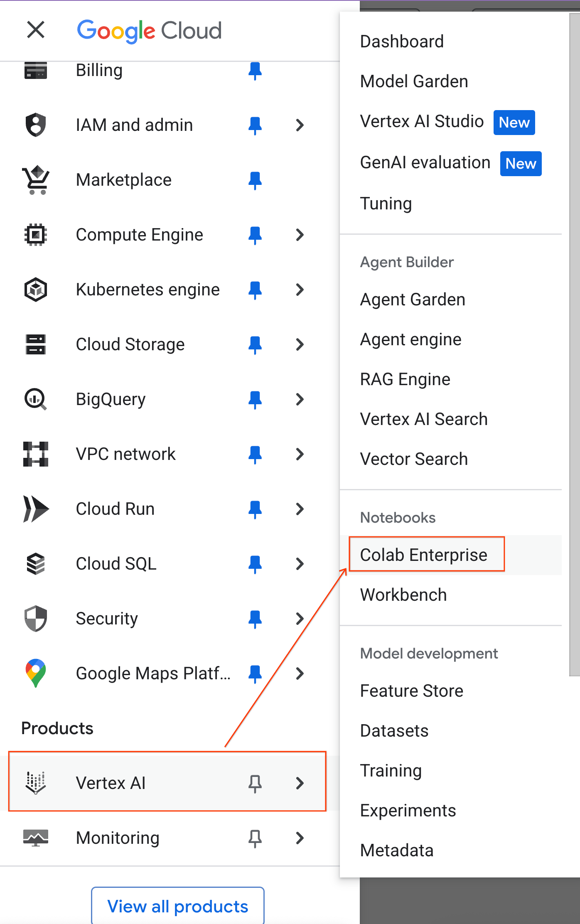Select Model Garden in the Vertex AI menu
Viewport: 580px width, 924px height.
[x=414, y=81]
